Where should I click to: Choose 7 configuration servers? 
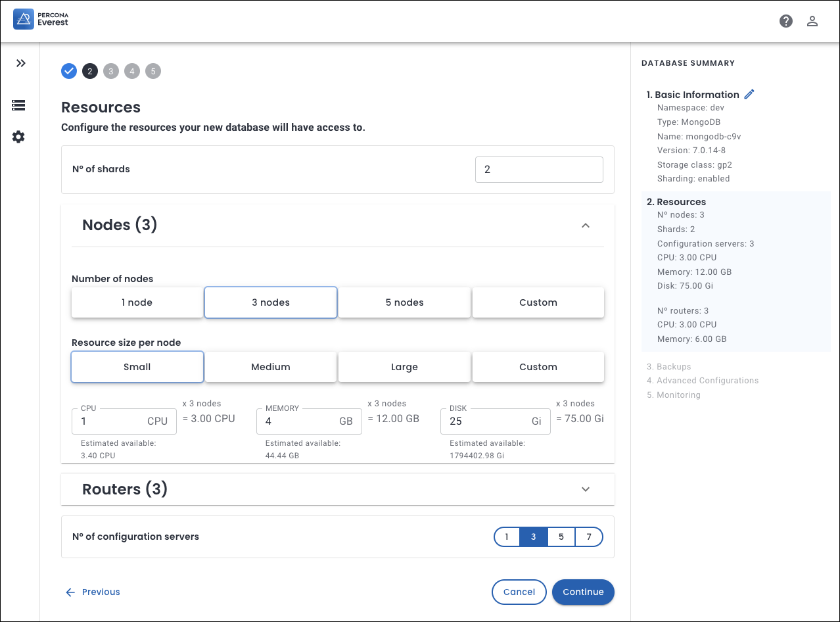click(x=589, y=537)
